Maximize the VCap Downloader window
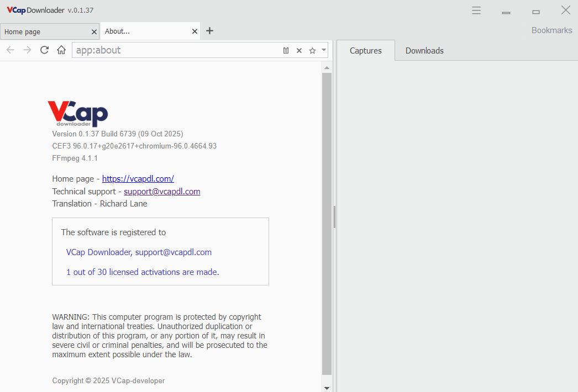 point(536,12)
